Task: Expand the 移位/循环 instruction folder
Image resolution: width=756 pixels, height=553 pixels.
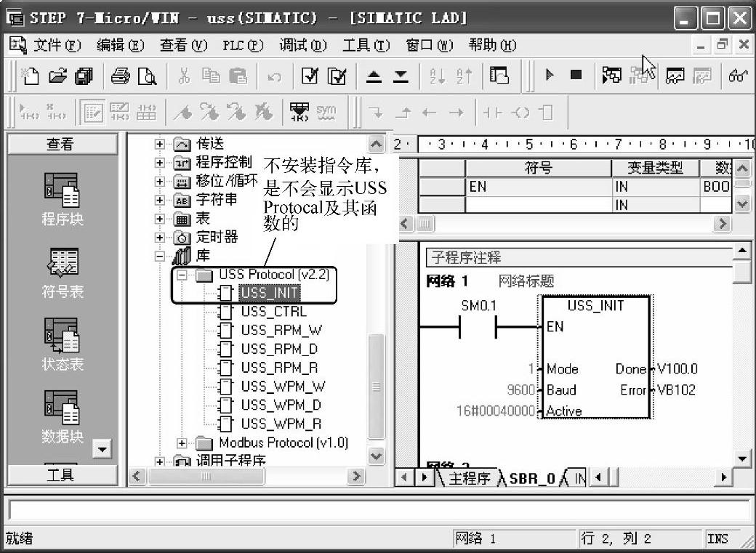Action: 160,181
